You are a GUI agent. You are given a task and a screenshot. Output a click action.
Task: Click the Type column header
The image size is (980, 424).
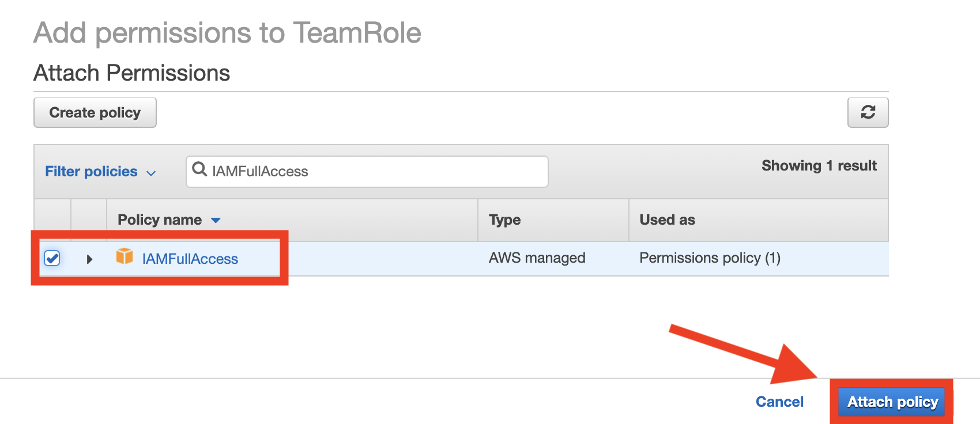coord(504,220)
